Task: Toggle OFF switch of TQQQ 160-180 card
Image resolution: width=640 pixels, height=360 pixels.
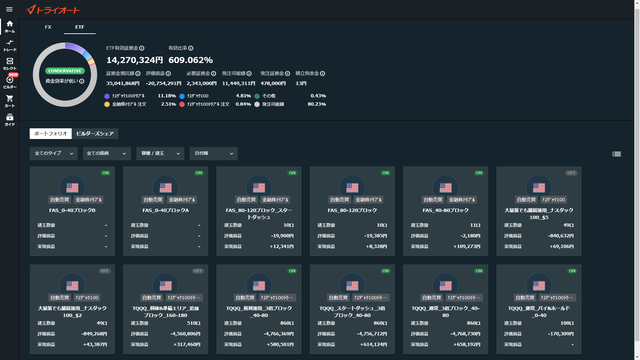Action: click(x=198, y=271)
